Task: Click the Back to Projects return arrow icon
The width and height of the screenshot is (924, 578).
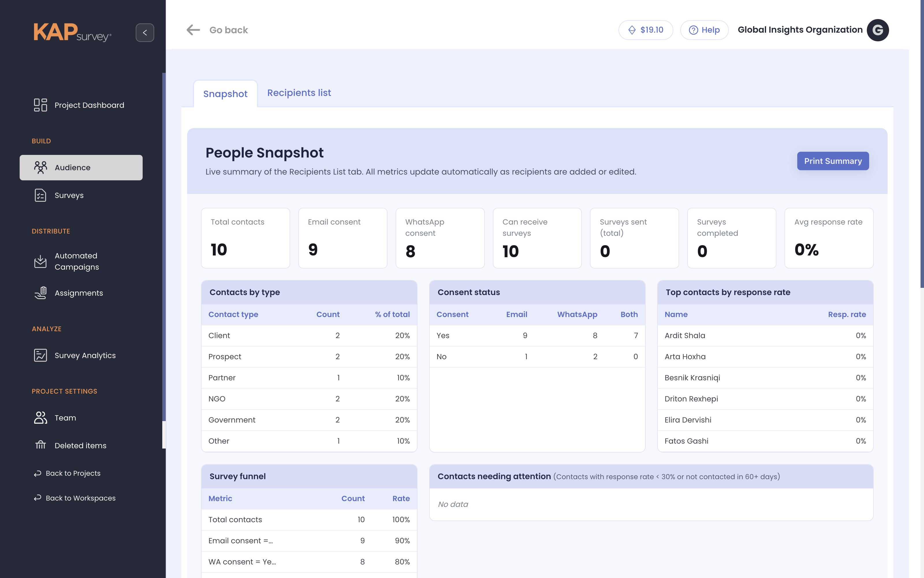Action: pyautogui.click(x=38, y=473)
